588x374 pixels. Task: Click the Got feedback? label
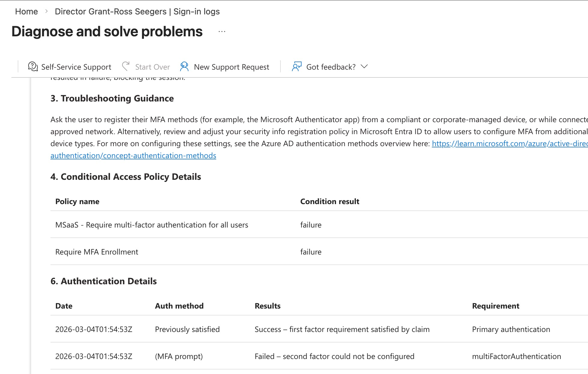click(x=331, y=67)
